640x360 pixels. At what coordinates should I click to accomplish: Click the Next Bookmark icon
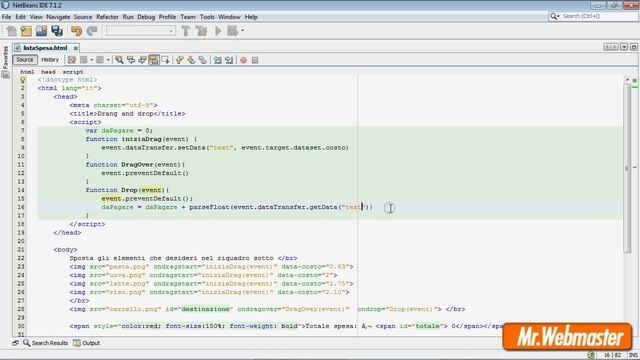pos(191,60)
